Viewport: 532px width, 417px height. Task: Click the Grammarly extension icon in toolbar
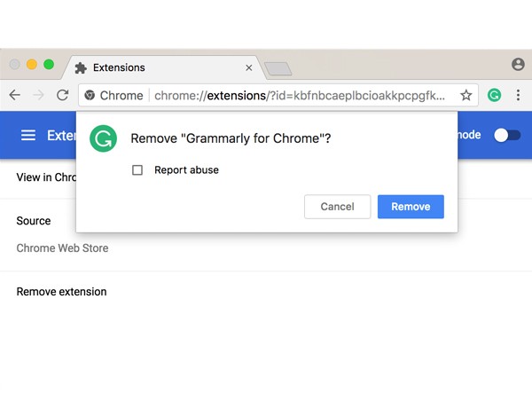[495, 95]
